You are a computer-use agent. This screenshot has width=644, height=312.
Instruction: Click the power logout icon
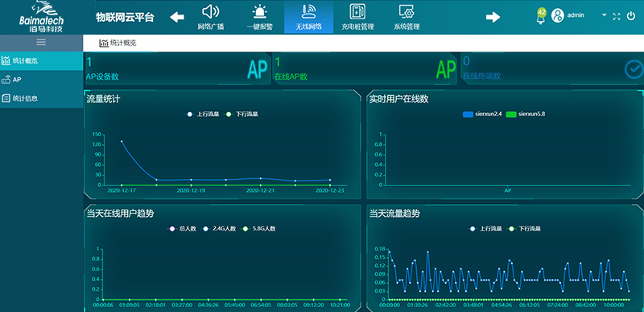631,16
